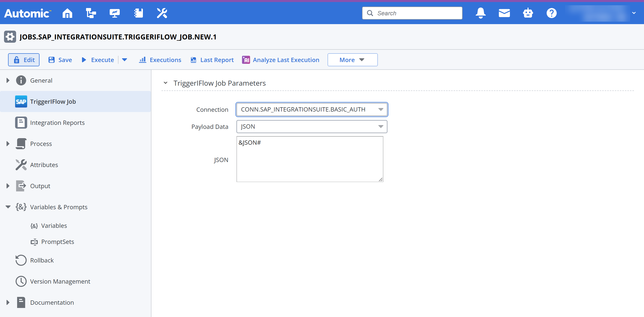Expand the General section arrow
Screen dimensions: 644x317
coord(8,80)
